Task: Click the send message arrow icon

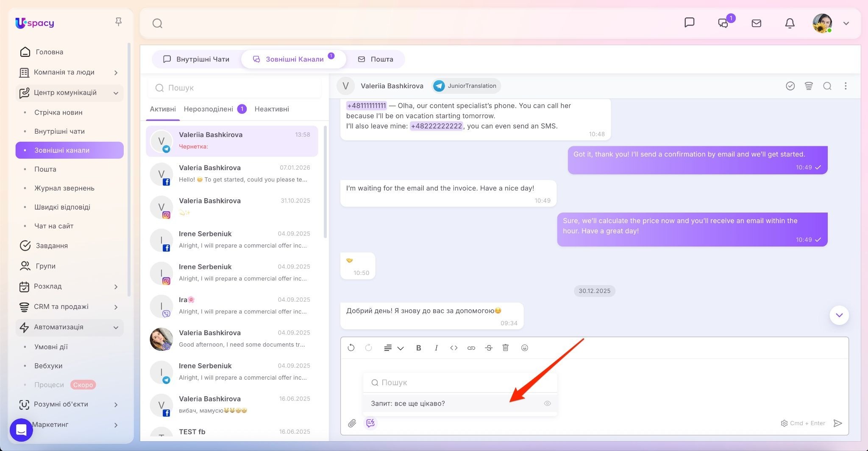Action: (837, 423)
